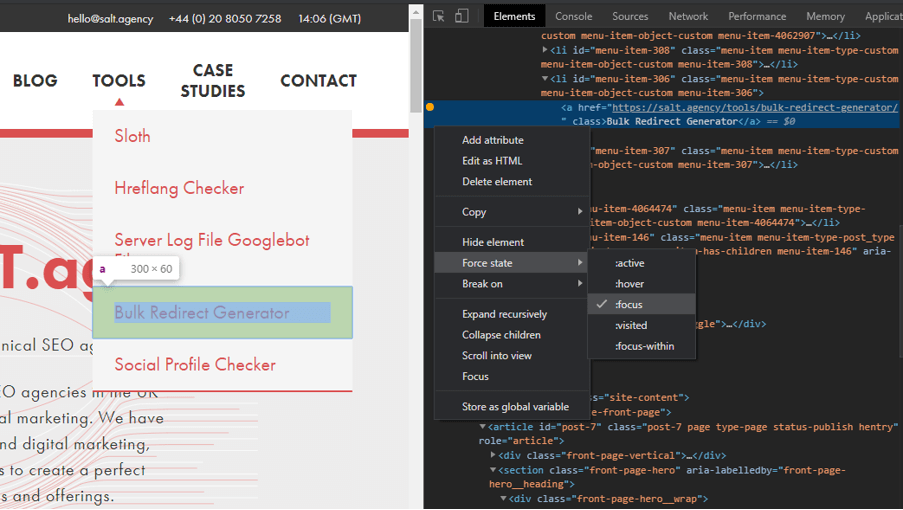Open the Memory tab
The width and height of the screenshot is (903, 510).
825,16
